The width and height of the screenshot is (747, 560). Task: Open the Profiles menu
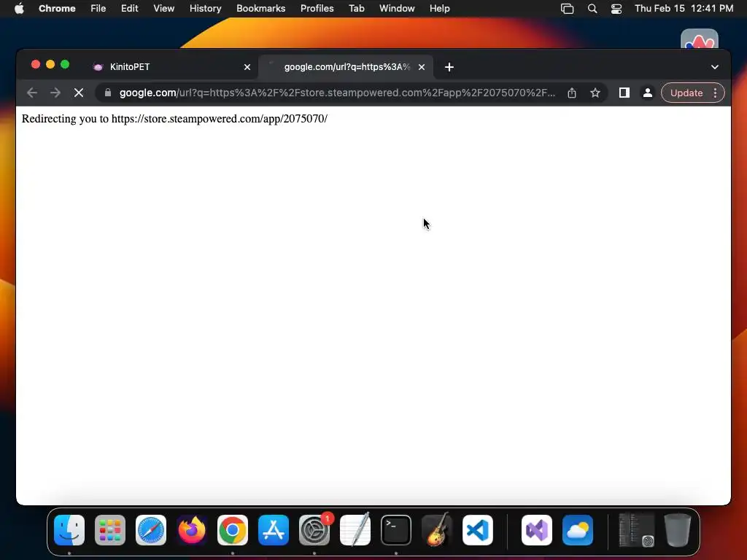pyautogui.click(x=317, y=9)
